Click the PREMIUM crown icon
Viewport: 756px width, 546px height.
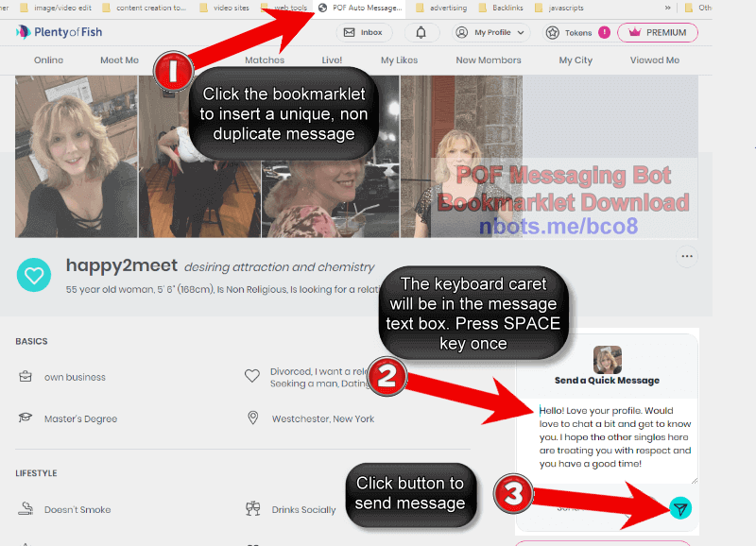point(634,32)
